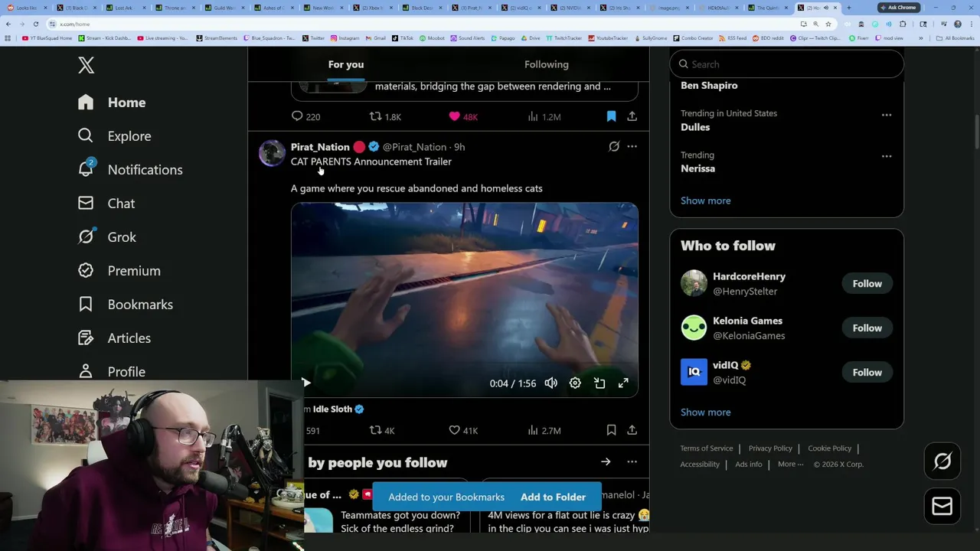The image size is (980, 551).
Task: Follow Kelonia Games
Action: click(x=867, y=328)
